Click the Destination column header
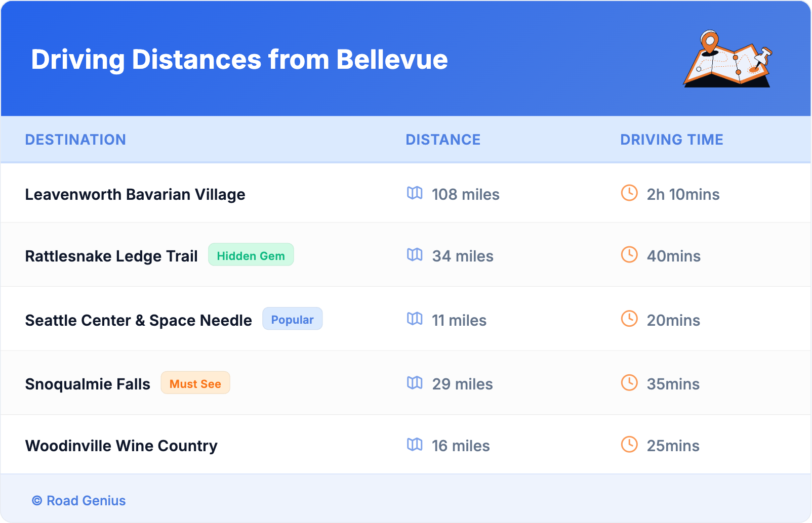The image size is (812, 523). (75, 140)
